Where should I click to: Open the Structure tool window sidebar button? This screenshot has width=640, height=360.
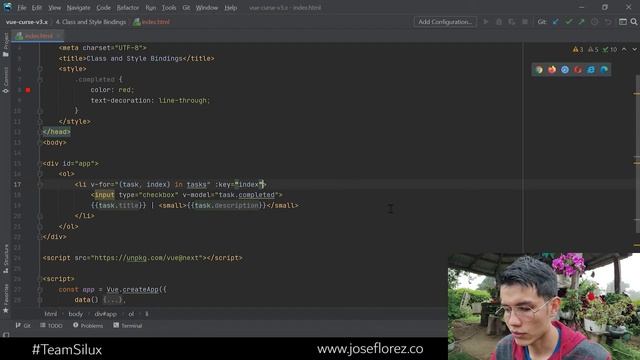click(6, 259)
